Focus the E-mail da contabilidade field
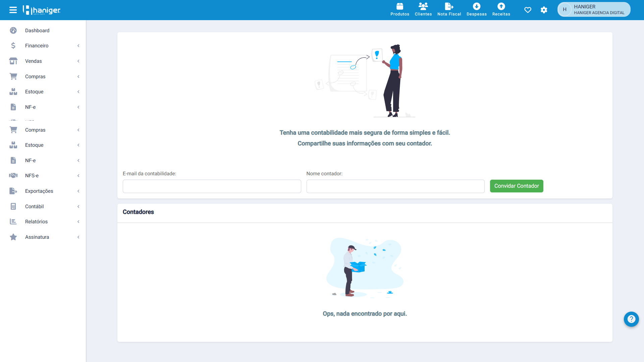This screenshot has height=362, width=644. pyautogui.click(x=212, y=186)
